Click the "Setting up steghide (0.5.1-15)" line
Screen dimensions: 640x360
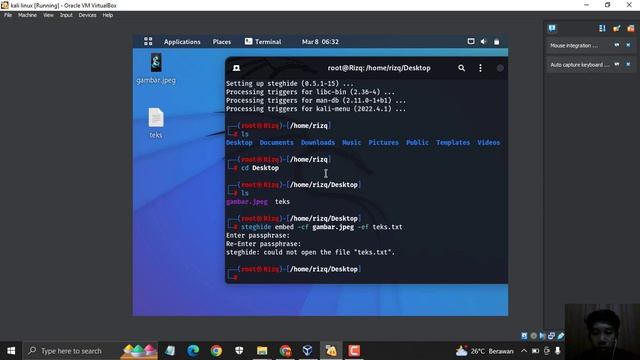(290, 83)
